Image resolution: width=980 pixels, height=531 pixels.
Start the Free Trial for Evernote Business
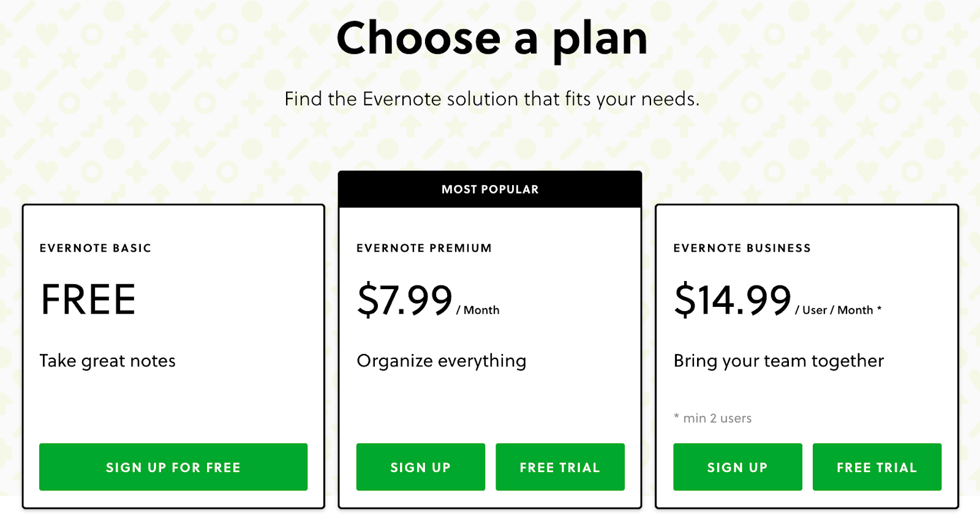[x=877, y=467]
